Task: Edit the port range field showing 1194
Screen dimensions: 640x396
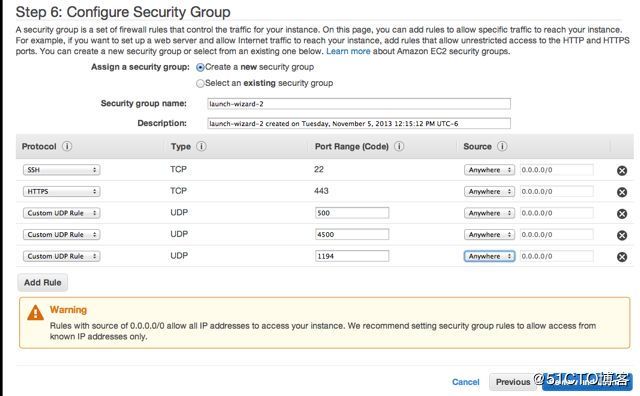Action: tap(352, 256)
